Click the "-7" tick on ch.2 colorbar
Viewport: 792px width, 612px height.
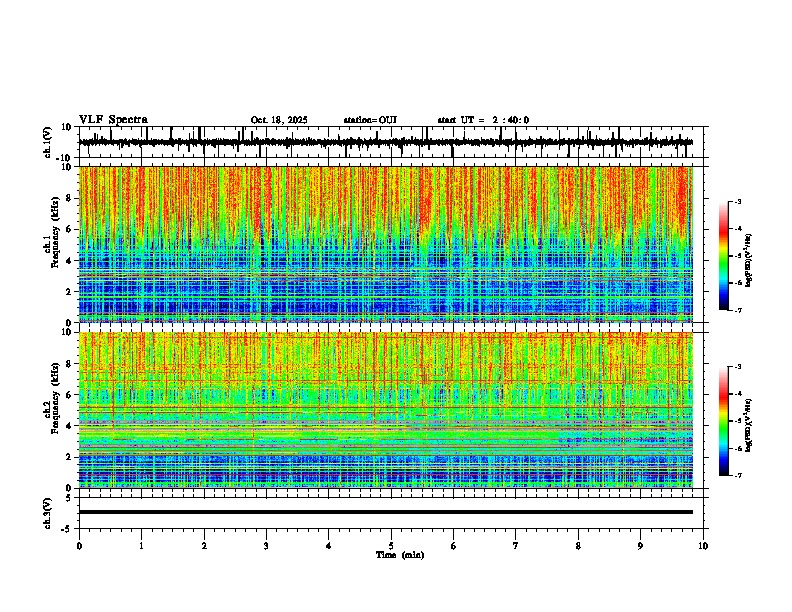[x=738, y=475]
